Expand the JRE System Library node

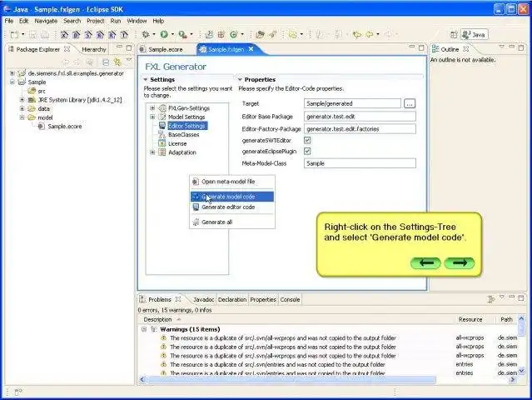(x=22, y=100)
